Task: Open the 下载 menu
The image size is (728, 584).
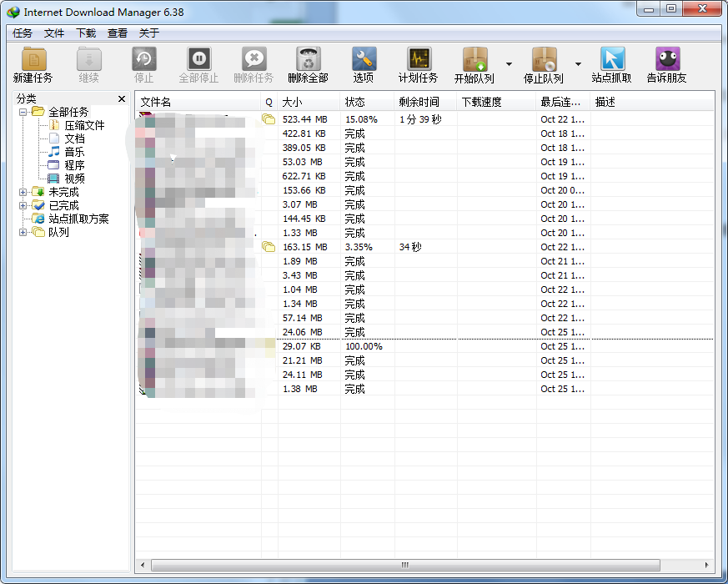Action: pyautogui.click(x=86, y=33)
